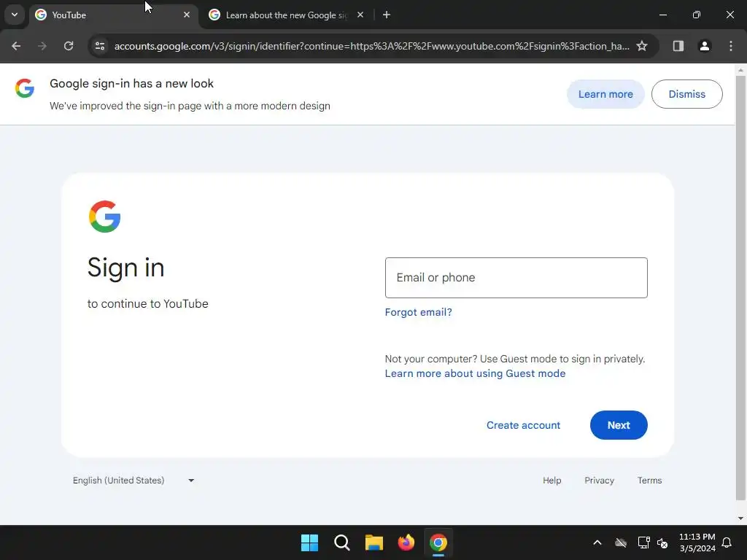The image size is (747, 560).
Task: Show hidden system tray icons
Action: [x=597, y=542]
